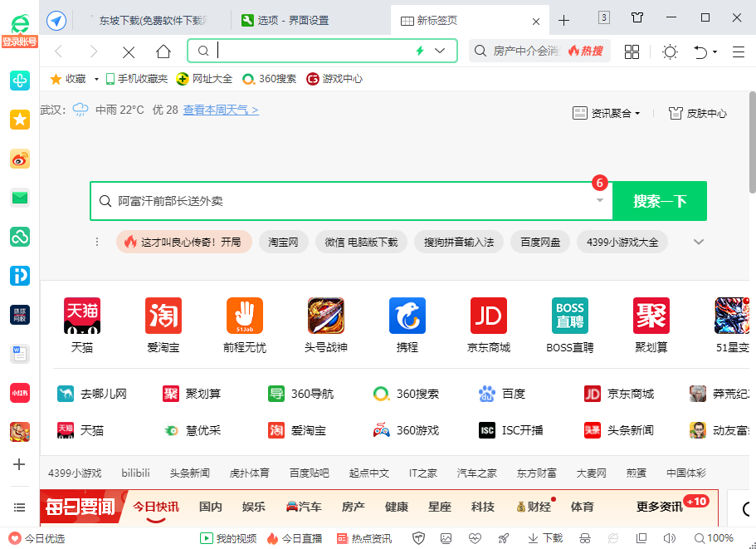Open the Xiaohongshu red sidebar icon
Viewport: 756px width, 549px height.
coord(20,393)
